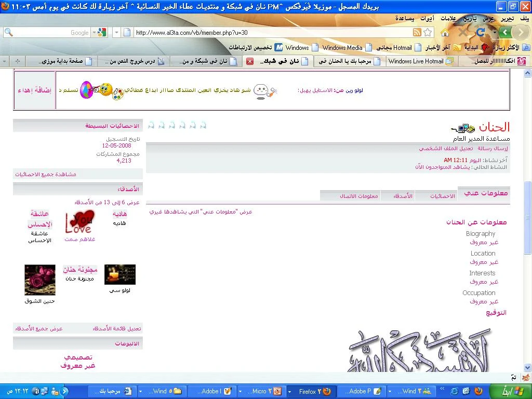Click the إضافة إهداء button

35,90
